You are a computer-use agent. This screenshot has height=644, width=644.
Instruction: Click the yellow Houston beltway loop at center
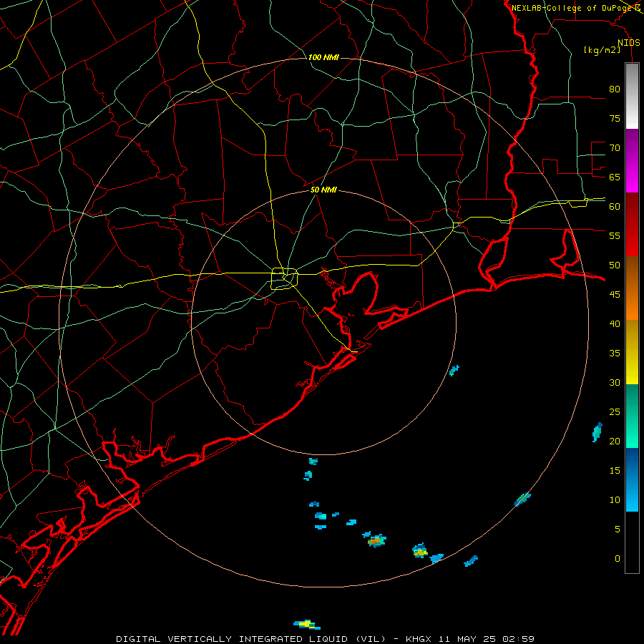tap(285, 278)
